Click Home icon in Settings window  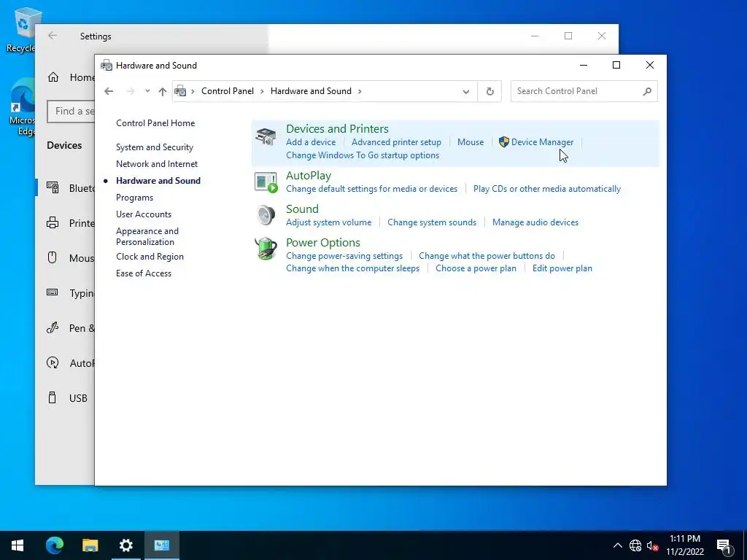point(53,77)
